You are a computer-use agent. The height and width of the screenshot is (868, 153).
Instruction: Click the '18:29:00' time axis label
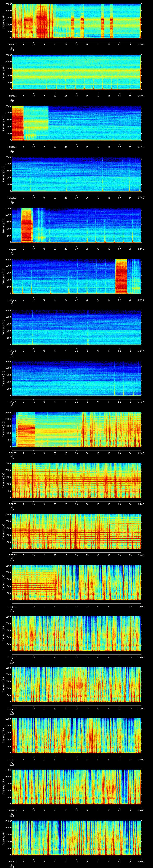tap(12, 351)
